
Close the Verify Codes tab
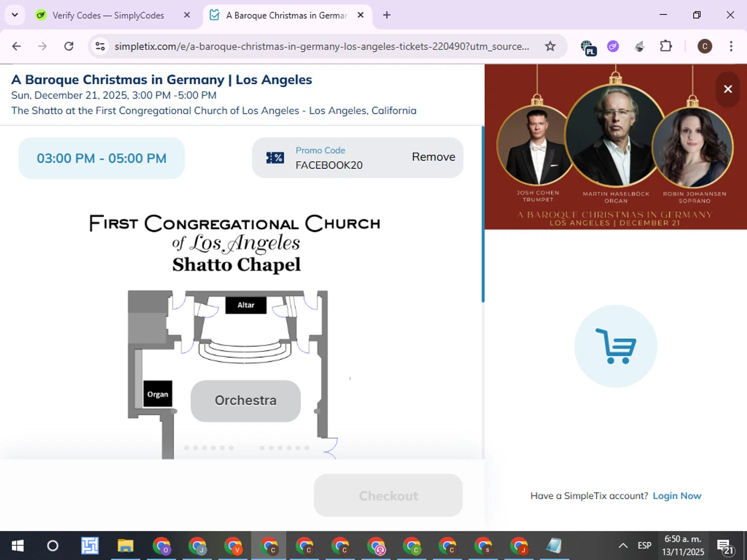(187, 15)
